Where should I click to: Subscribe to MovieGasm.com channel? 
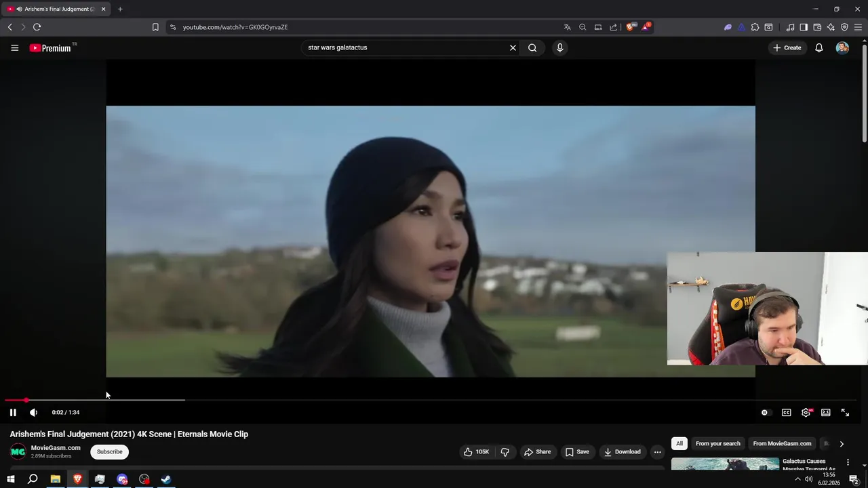pyautogui.click(x=109, y=451)
